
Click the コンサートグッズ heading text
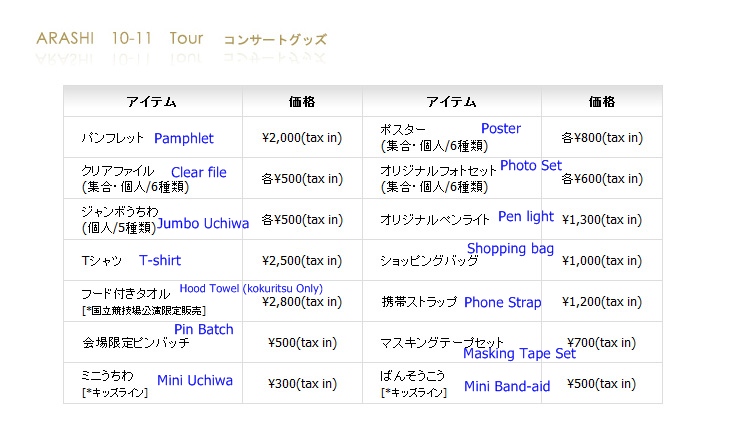point(274,41)
